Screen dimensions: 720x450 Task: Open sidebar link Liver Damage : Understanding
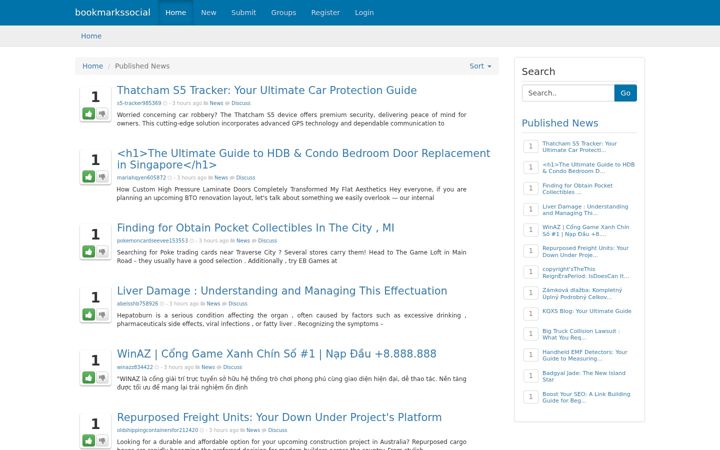(585, 210)
